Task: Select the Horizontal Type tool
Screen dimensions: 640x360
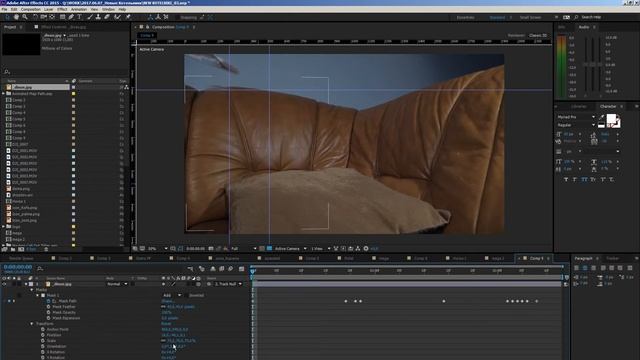Action: click(80, 17)
